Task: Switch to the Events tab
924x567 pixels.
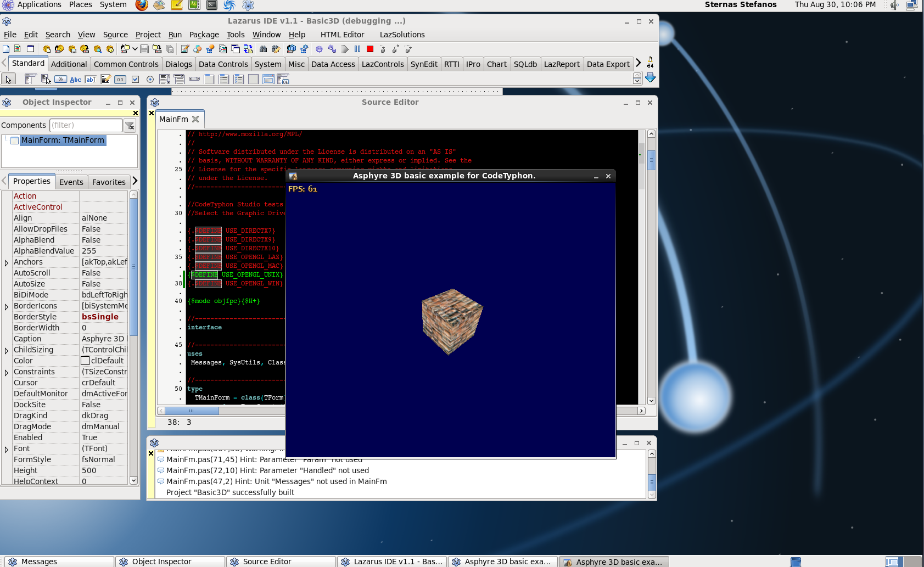Action: point(71,182)
